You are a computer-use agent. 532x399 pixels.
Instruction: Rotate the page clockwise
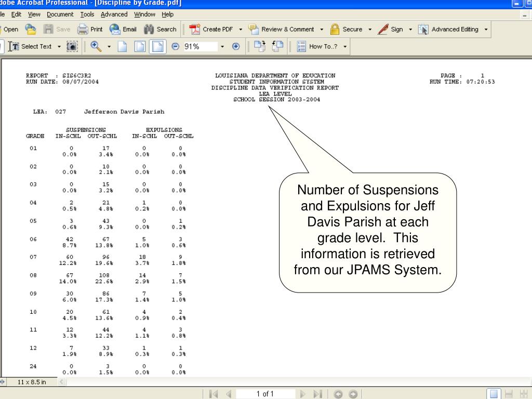point(260,46)
